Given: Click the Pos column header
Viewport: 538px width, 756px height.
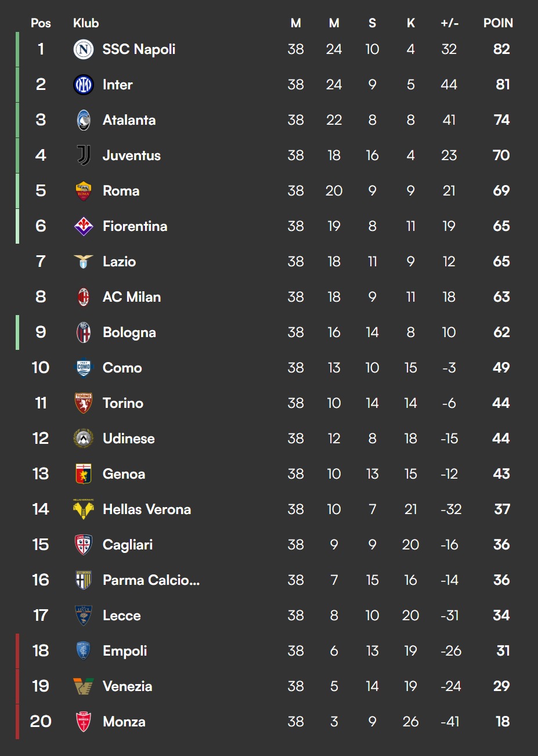Looking at the screenshot, I should [x=41, y=23].
